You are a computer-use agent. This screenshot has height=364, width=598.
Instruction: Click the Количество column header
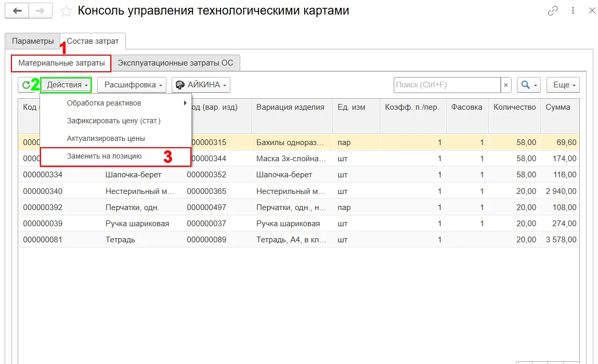(514, 116)
